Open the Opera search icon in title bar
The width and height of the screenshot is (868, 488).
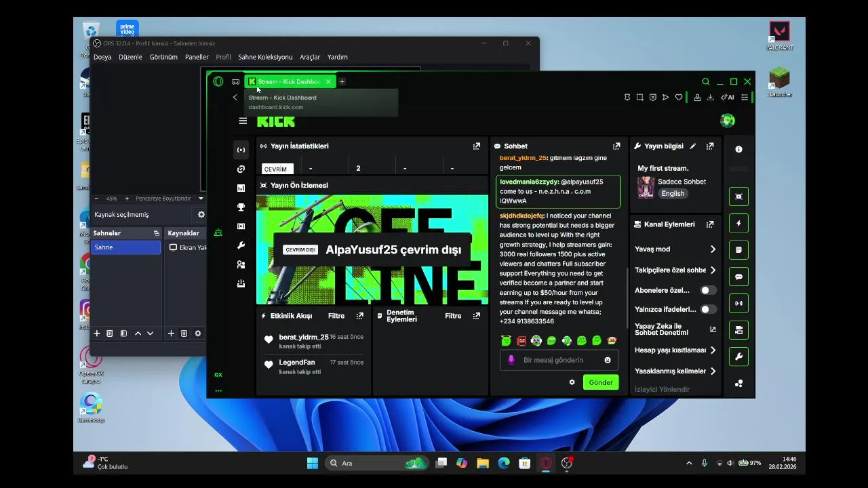pos(706,81)
